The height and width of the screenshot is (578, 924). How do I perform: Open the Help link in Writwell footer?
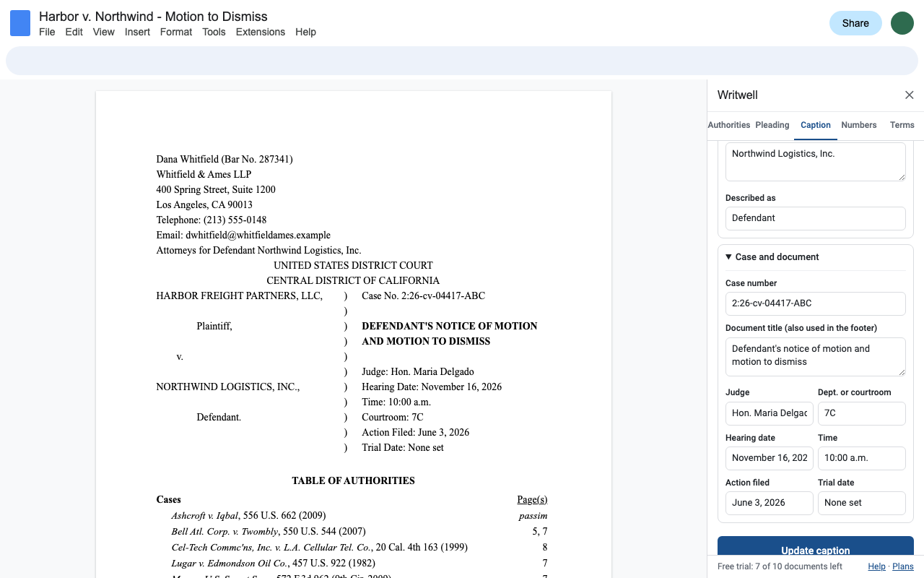(x=876, y=566)
